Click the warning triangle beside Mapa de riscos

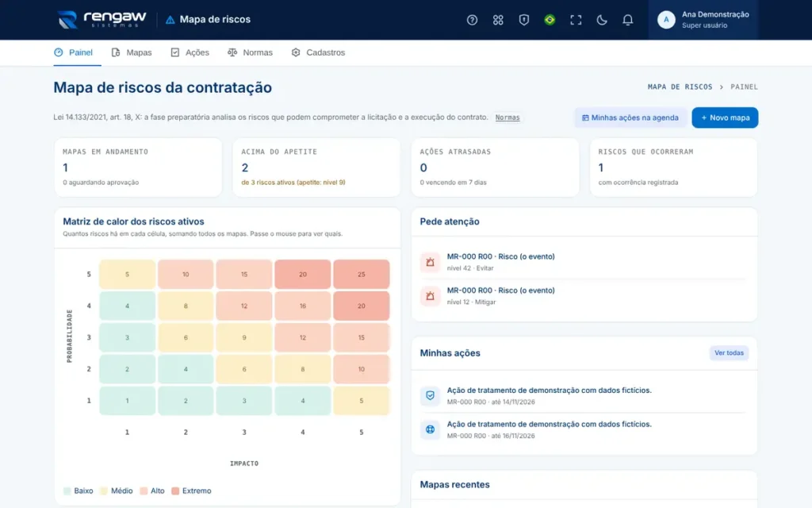point(170,20)
